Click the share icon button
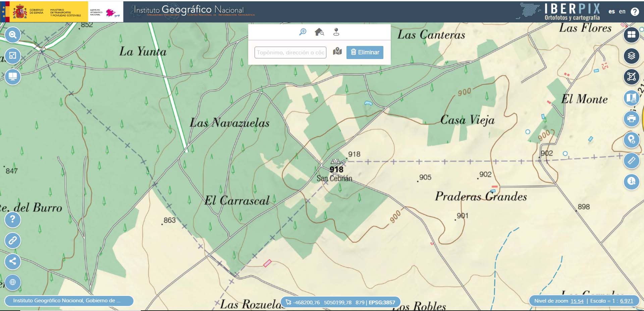Screen dimensions: 644x311 13,261
